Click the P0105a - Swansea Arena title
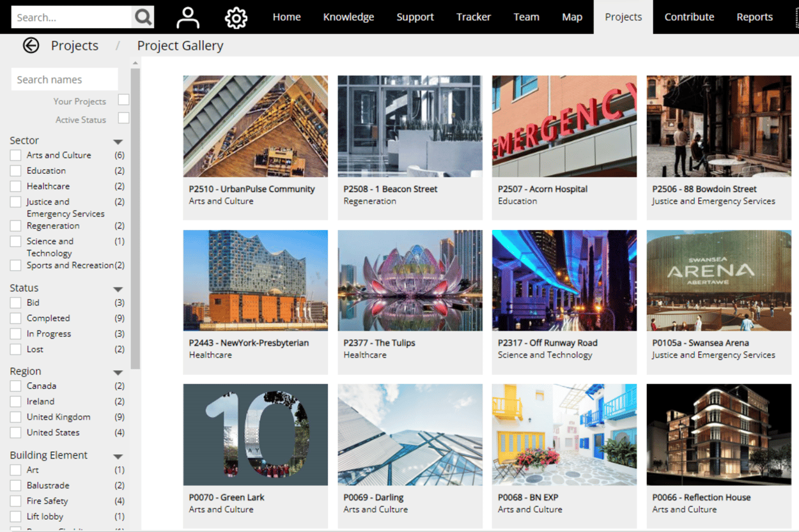Image resolution: width=799 pixels, height=532 pixels. pyautogui.click(x=700, y=343)
